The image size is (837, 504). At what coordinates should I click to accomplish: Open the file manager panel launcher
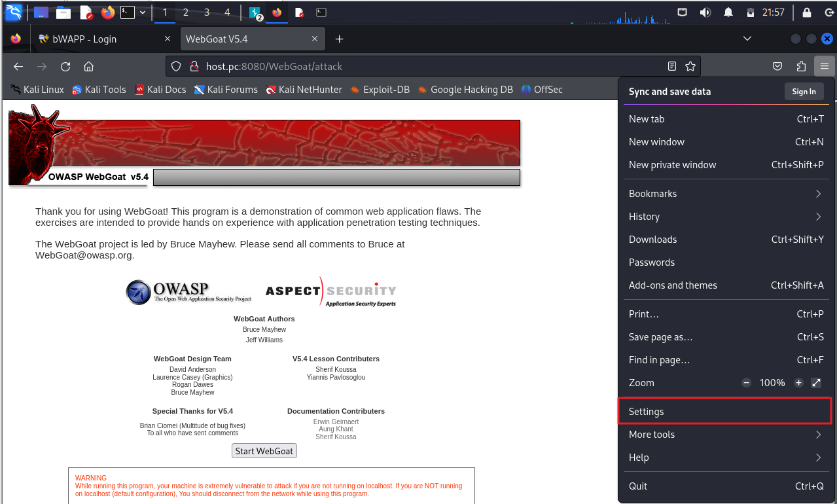63,12
